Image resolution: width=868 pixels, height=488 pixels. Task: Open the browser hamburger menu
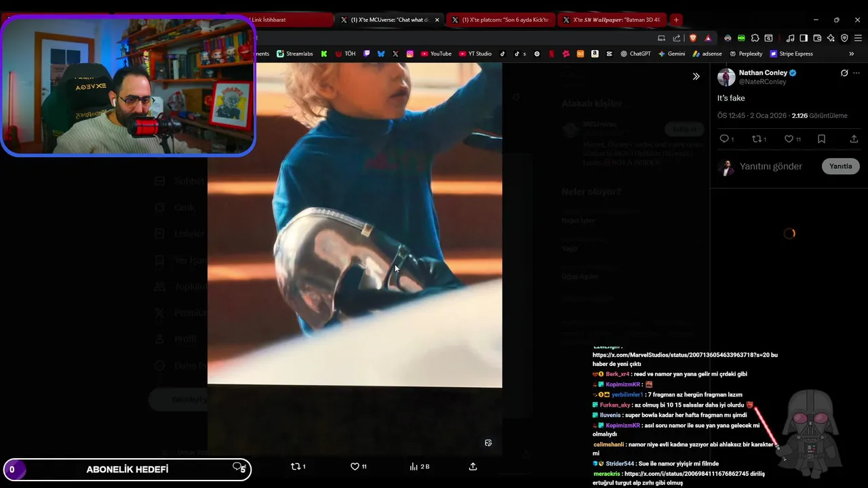[x=858, y=38]
